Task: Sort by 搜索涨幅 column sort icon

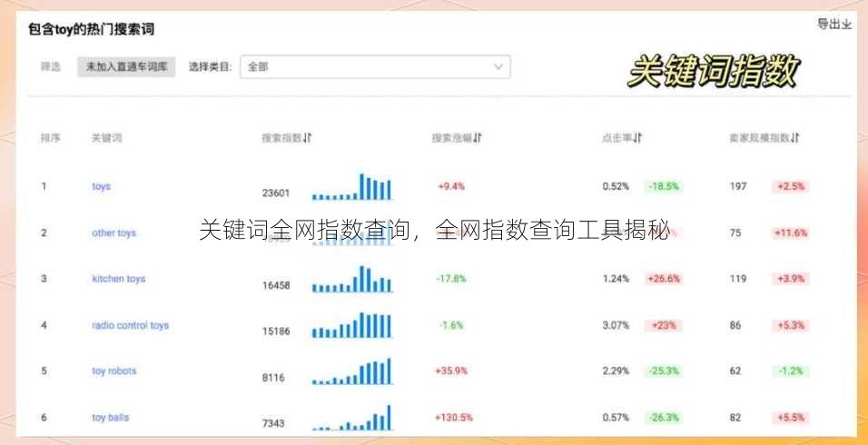Action: (x=478, y=138)
